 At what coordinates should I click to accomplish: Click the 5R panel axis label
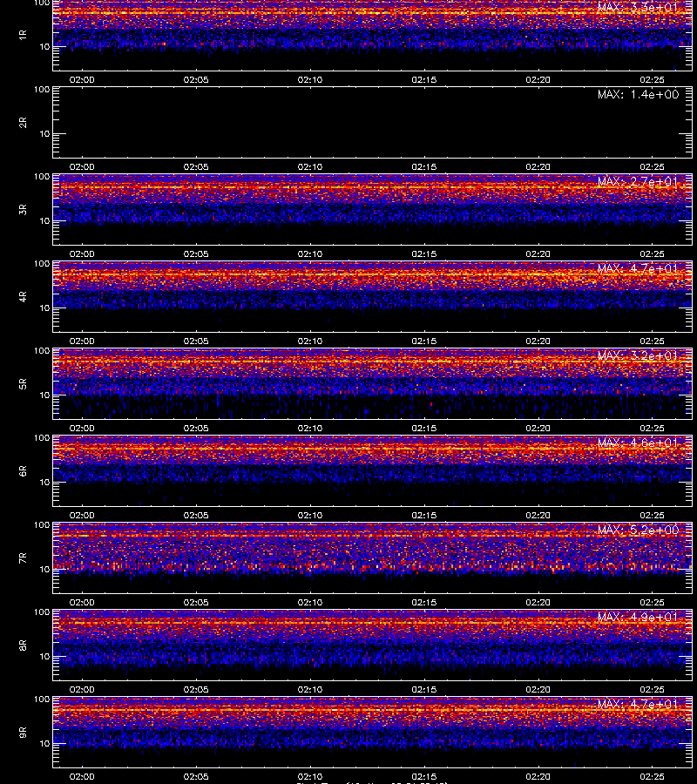pyautogui.click(x=23, y=383)
